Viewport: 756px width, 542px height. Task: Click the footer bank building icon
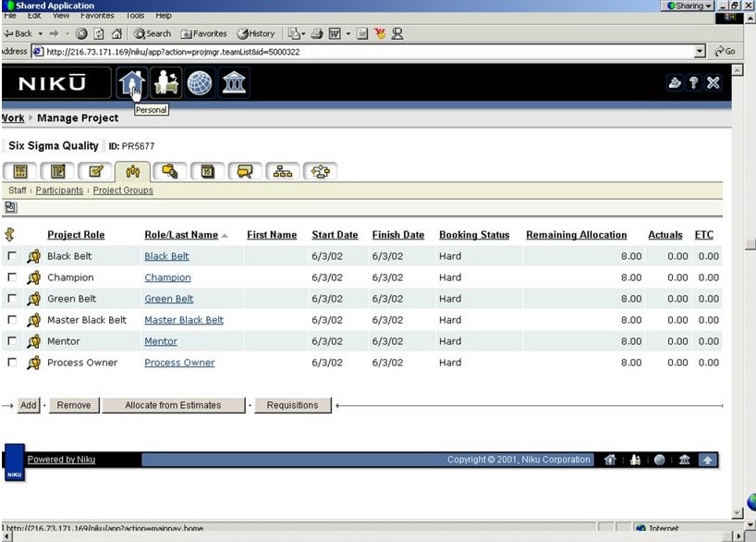coord(684,460)
